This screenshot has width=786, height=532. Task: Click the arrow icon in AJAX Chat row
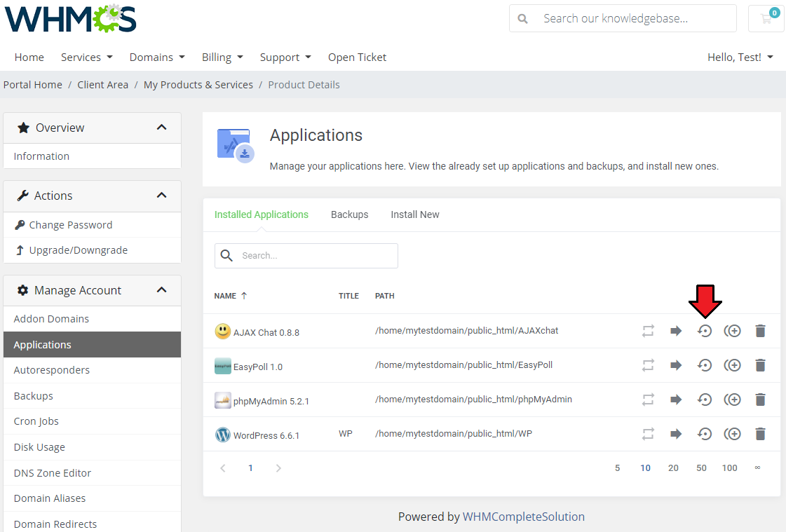pyautogui.click(x=676, y=331)
